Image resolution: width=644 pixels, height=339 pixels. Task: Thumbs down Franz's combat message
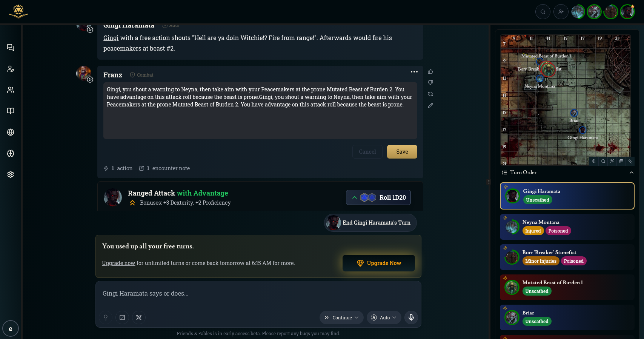[430, 83]
